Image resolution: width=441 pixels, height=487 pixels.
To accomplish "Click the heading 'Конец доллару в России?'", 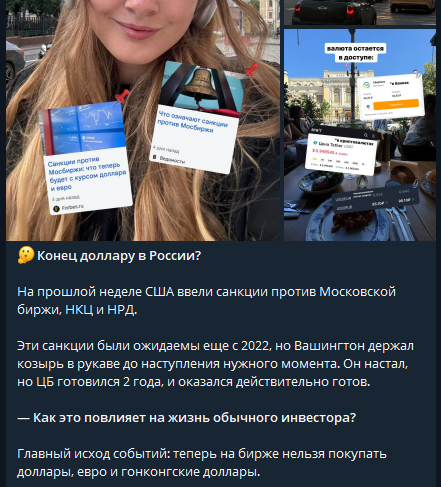I will 119,256.
